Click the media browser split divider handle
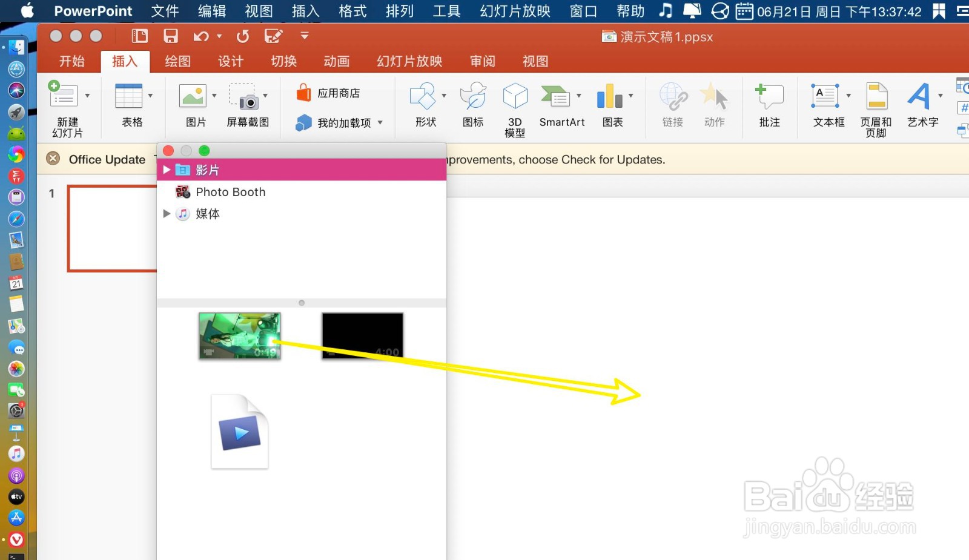This screenshot has height=560, width=969. [302, 303]
